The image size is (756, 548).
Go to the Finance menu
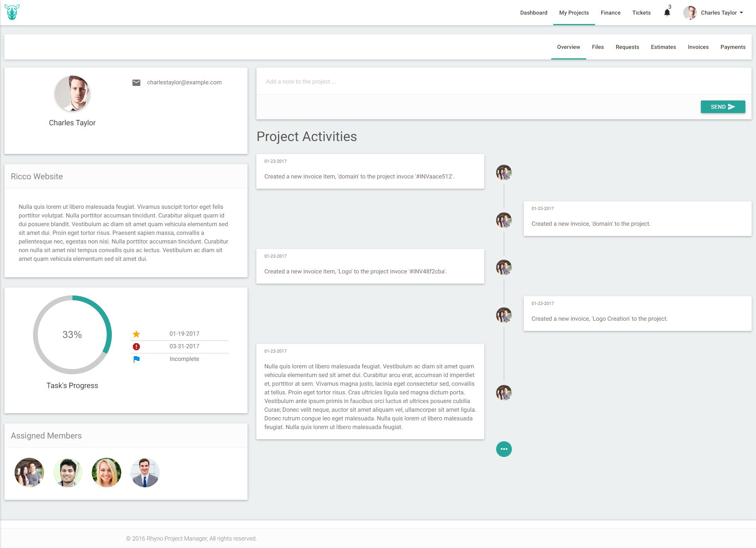pyautogui.click(x=610, y=13)
